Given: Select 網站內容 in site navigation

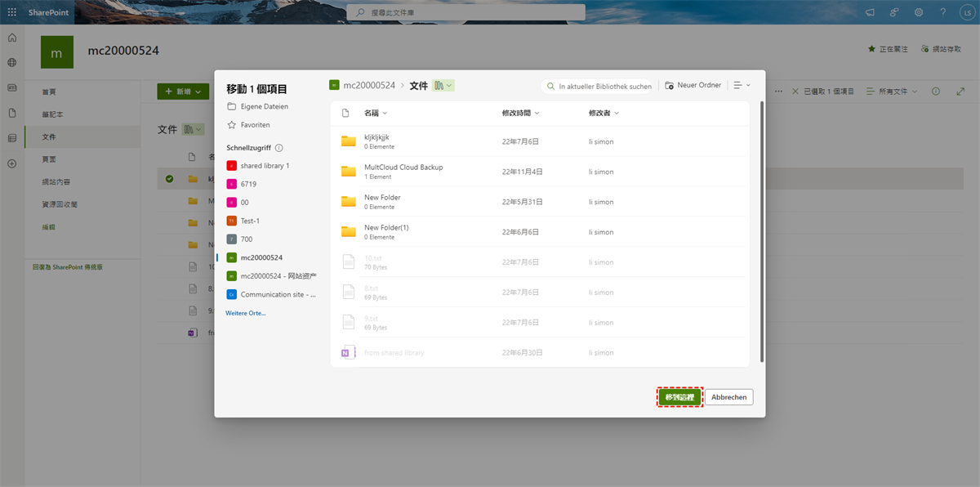Looking at the screenshot, I should [56, 181].
